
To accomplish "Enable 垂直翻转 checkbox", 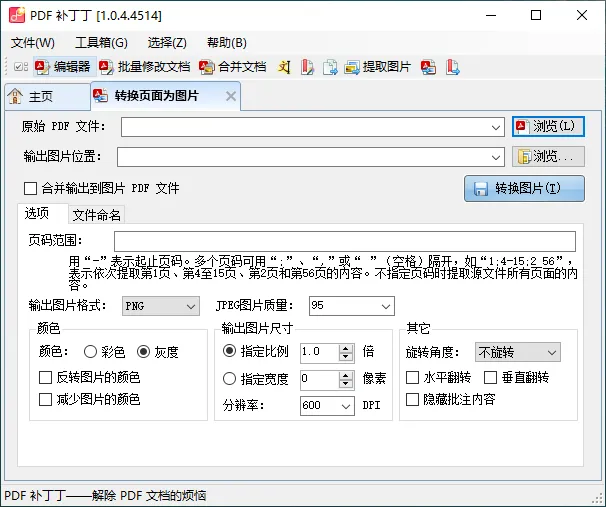I will tap(490, 377).
